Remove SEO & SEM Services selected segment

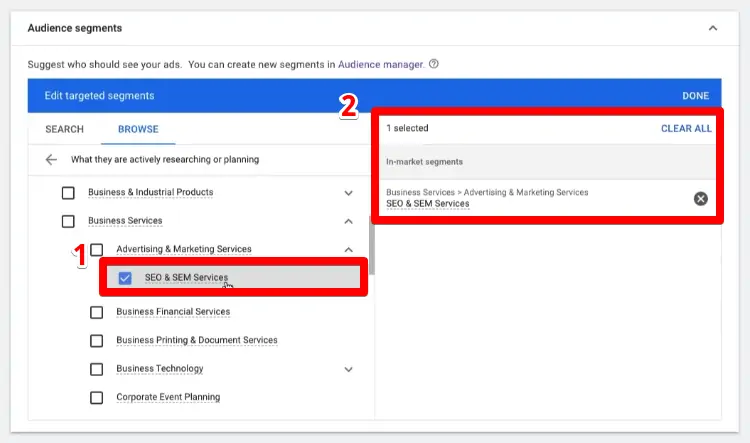700,198
